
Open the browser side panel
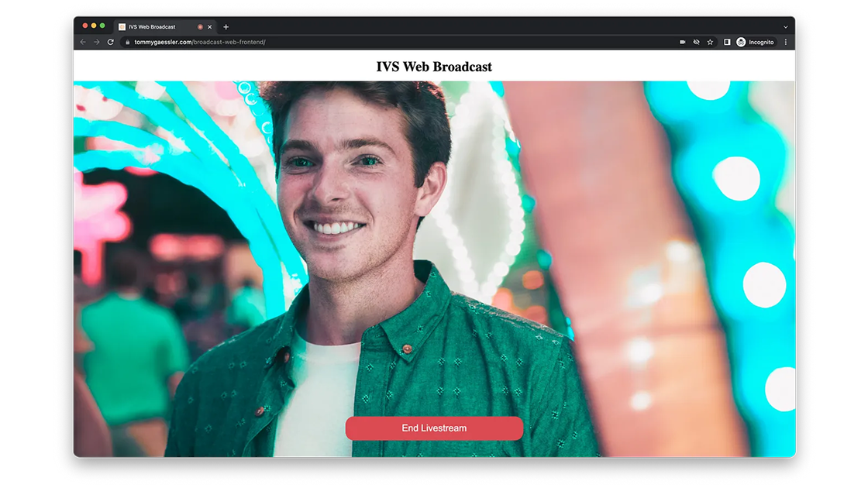point(727,42)
